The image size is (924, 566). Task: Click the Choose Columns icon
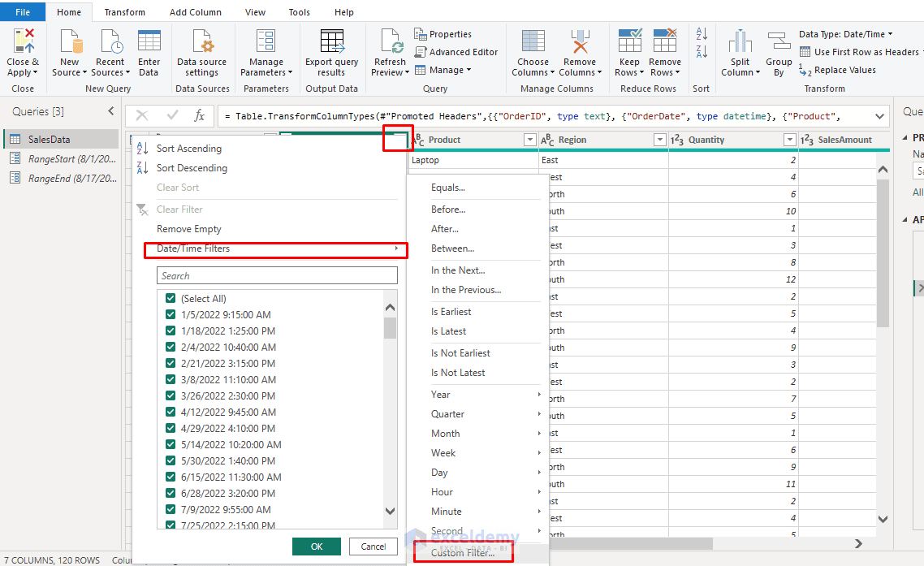(533, 41)
